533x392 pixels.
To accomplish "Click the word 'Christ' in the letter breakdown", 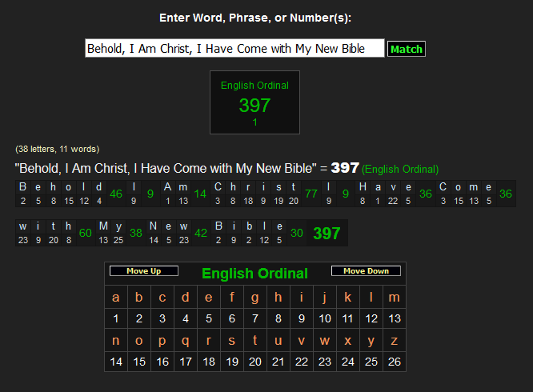I will 256,187.
